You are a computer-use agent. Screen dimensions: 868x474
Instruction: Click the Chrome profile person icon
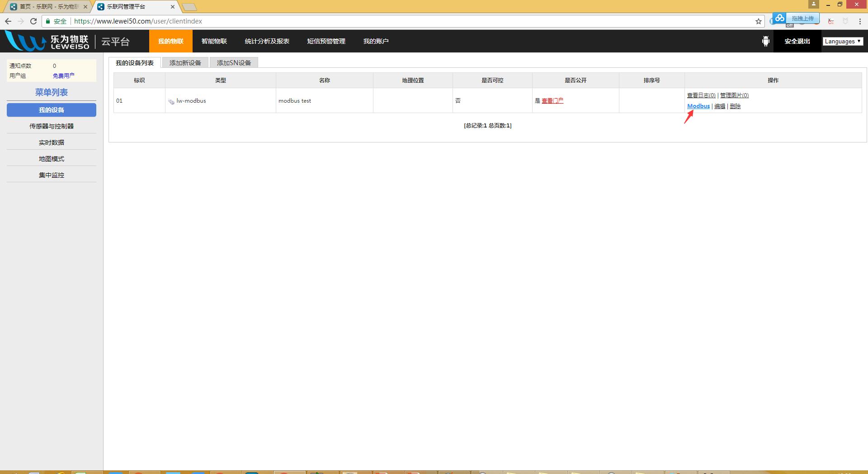coord(813,4)
